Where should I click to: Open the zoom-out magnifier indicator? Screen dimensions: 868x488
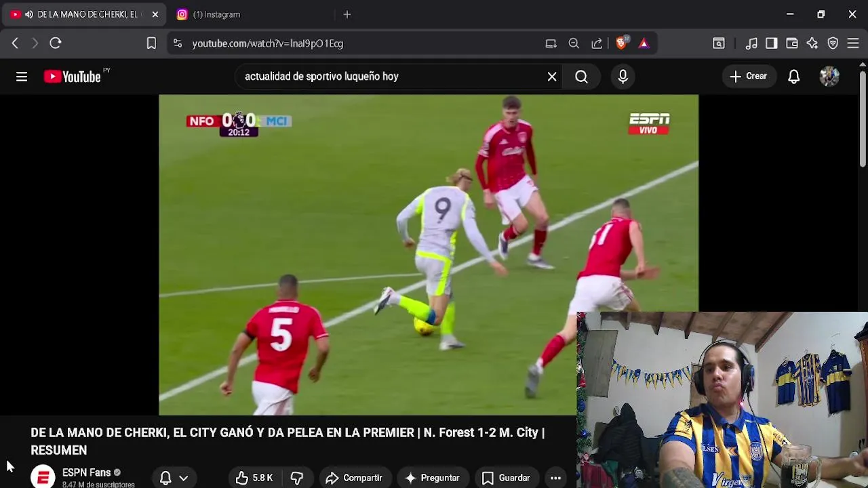point(574,43)
